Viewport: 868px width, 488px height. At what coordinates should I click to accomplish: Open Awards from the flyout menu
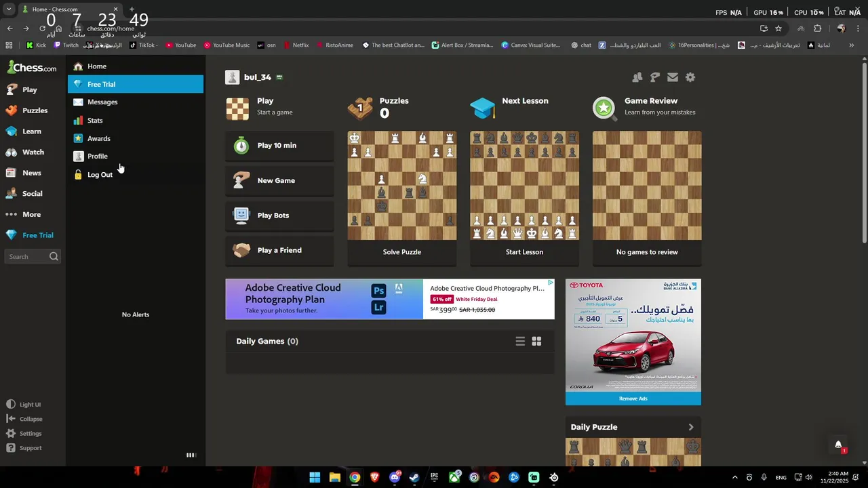(136, 138)
